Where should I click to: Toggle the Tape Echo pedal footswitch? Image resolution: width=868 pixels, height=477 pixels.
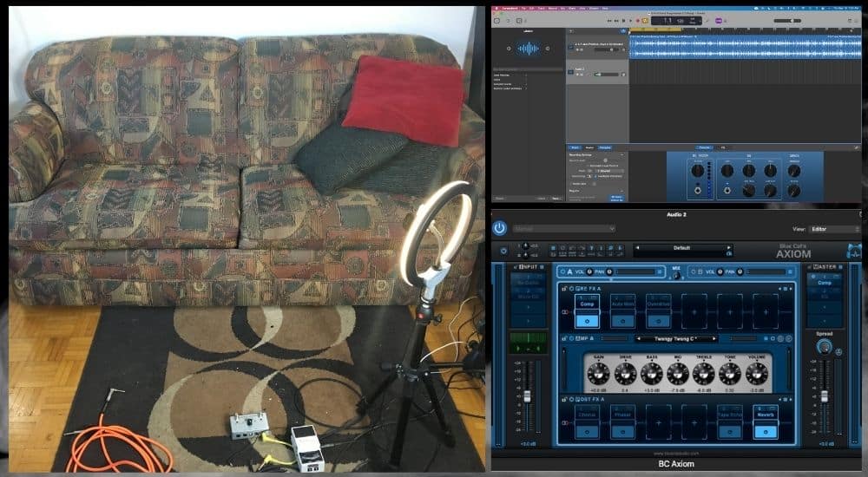point(730,431)
